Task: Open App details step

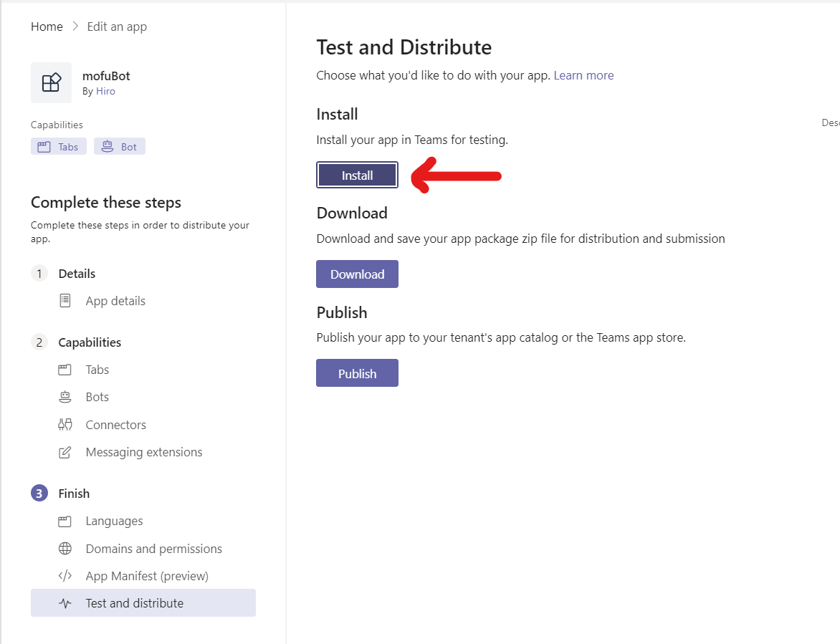Action: pos(115,301)
